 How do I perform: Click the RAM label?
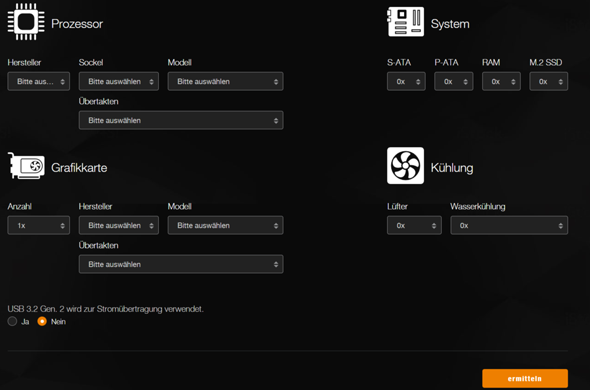coord(491,62)
